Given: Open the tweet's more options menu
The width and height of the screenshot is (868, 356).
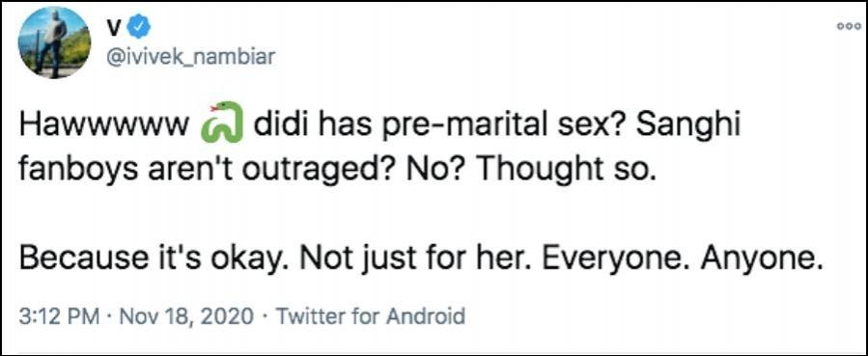Looking at the screenshot, I should tap(849, 25).
